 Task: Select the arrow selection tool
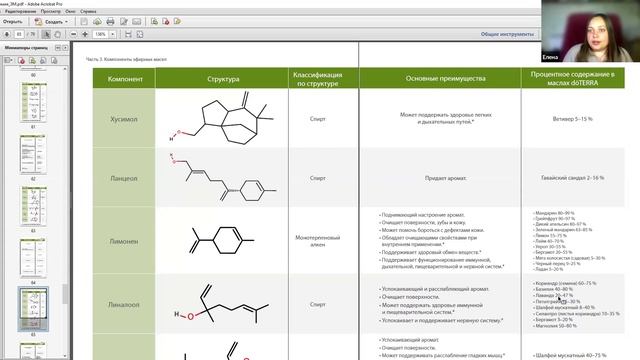point(46,34)
